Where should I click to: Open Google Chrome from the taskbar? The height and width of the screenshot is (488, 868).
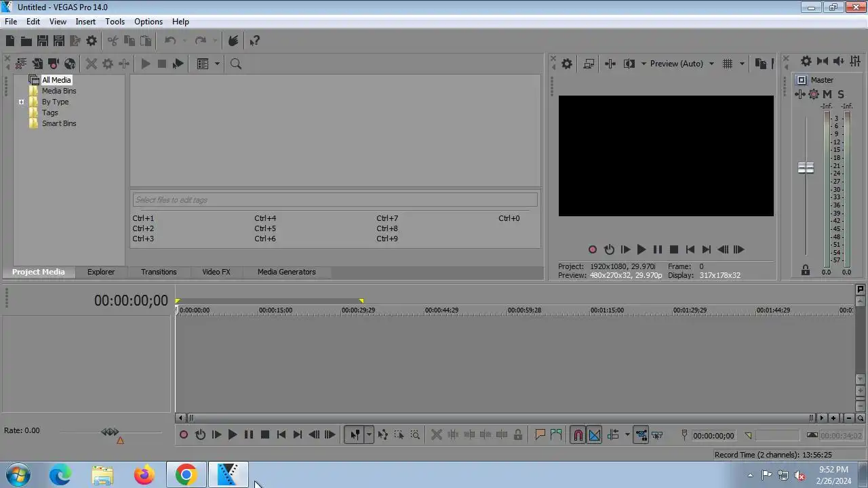click(186, 475)
